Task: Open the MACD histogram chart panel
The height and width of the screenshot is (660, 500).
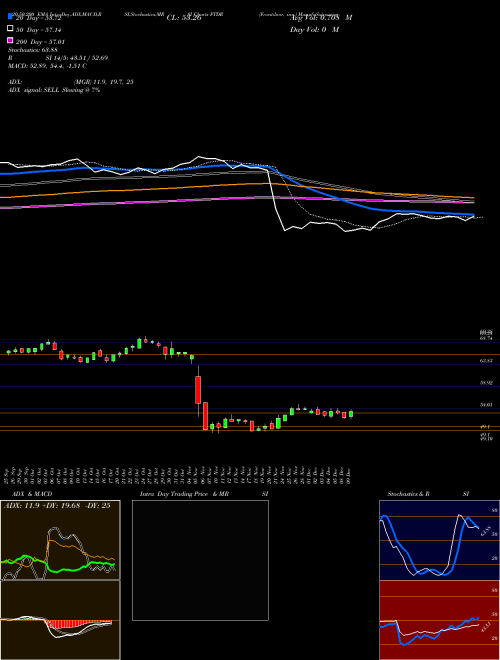Action: (x=60, y=620)
